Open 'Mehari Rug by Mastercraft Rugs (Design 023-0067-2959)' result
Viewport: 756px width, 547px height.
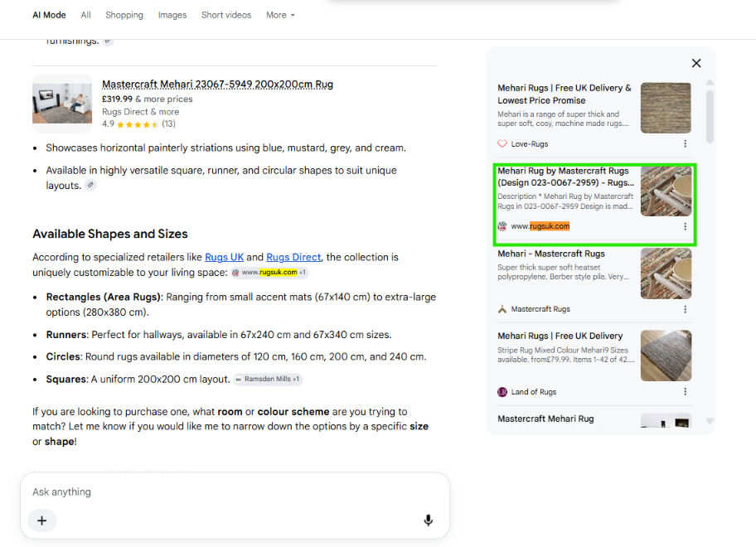[565, 177]
